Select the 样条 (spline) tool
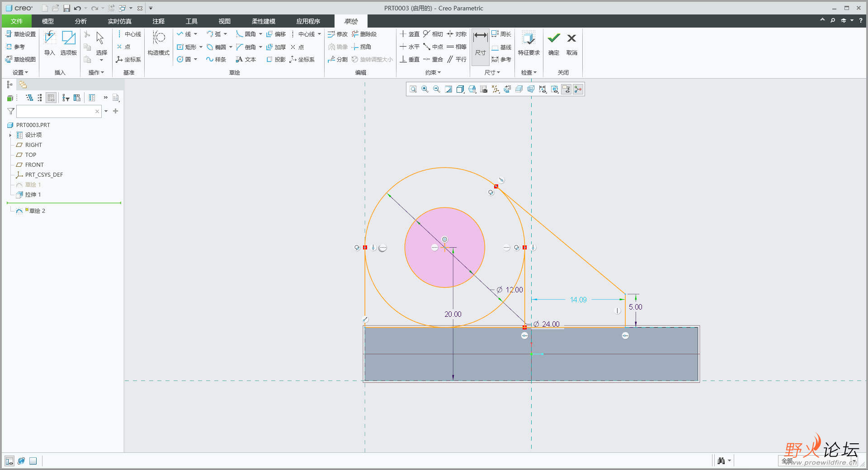This screenshot has width=868, height=470. click(x=216, y=60)
